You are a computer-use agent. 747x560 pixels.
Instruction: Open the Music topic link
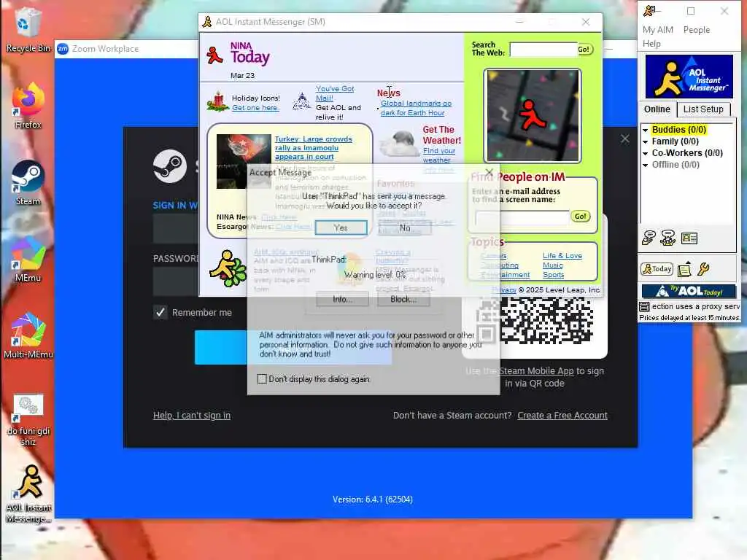553,265
